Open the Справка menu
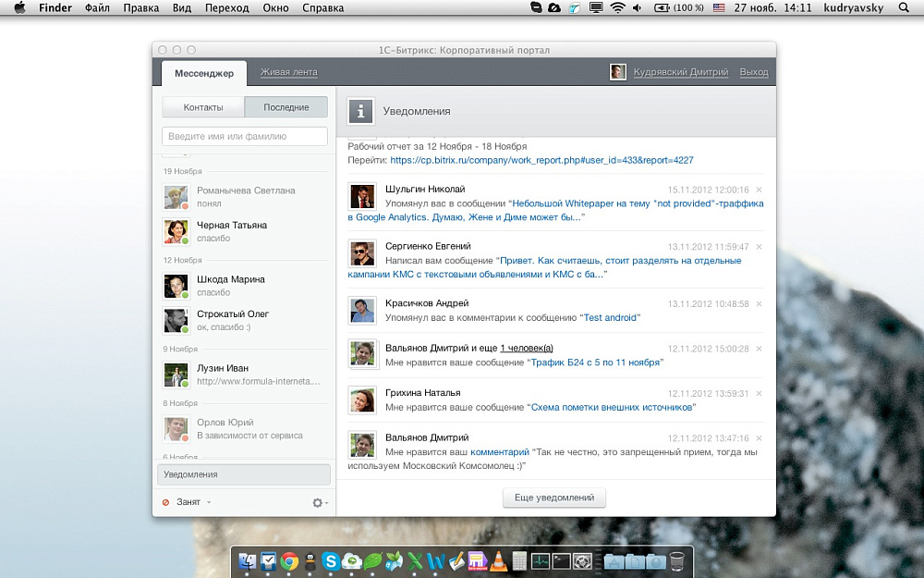 (322, 7)
